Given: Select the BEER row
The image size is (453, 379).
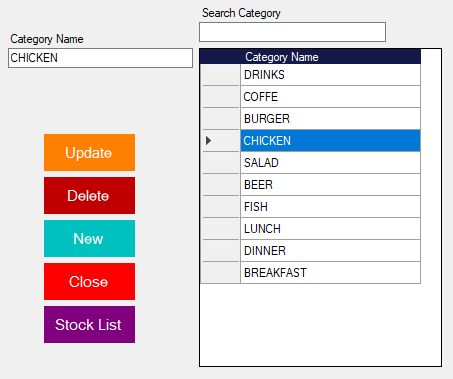Looking at the screenshot, I should [330, 185].
